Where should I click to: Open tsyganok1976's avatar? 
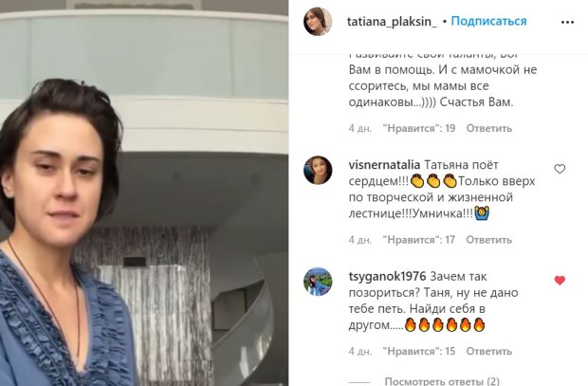tap(318, 282)
